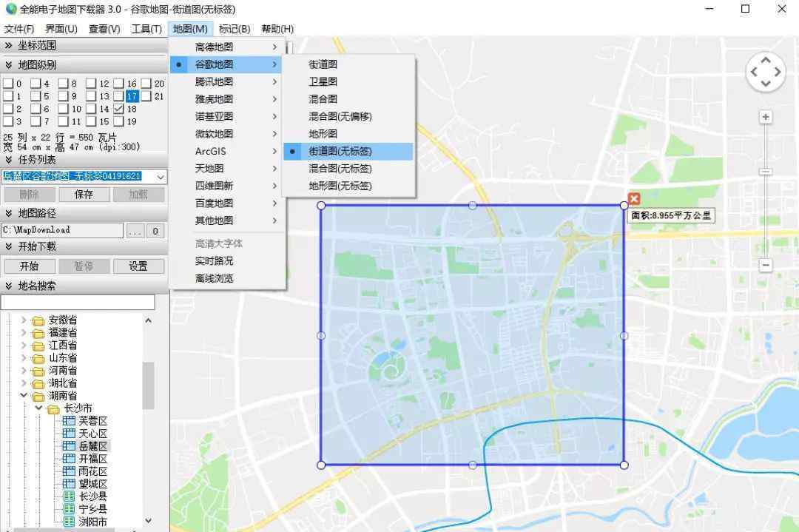The image size is (799, 532).
Task: Click the browse path … button
Action: pos(135,231)
